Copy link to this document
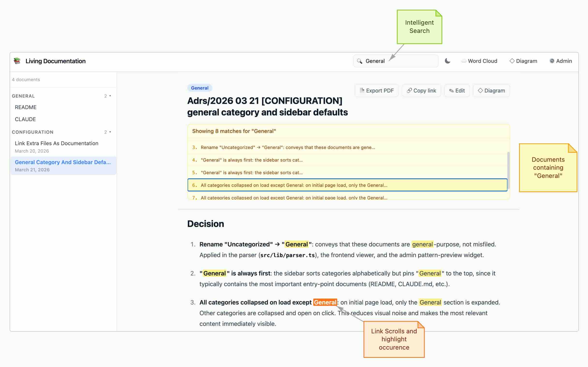This screenshot has height=367, width=588. click(421, 91)
